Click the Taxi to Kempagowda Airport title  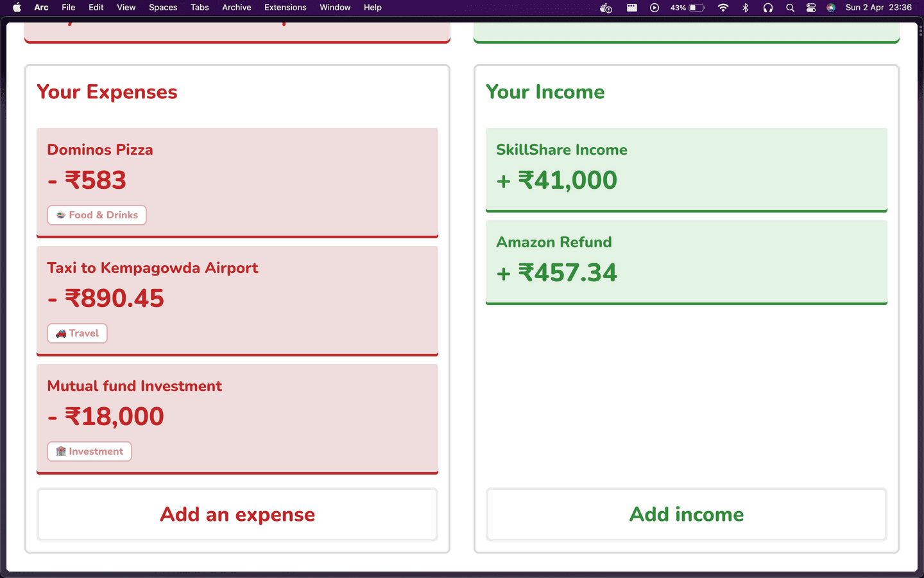pyautogui.click(x=153, y=268)
